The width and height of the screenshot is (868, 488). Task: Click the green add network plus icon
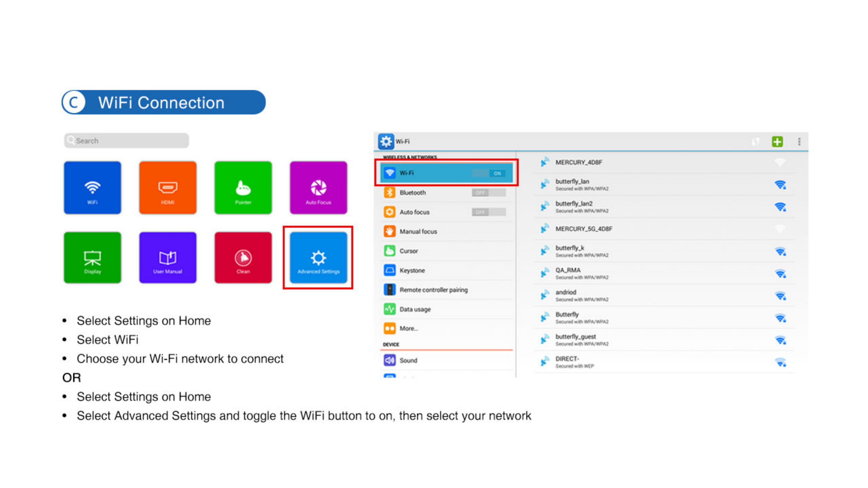coord(777,142)
